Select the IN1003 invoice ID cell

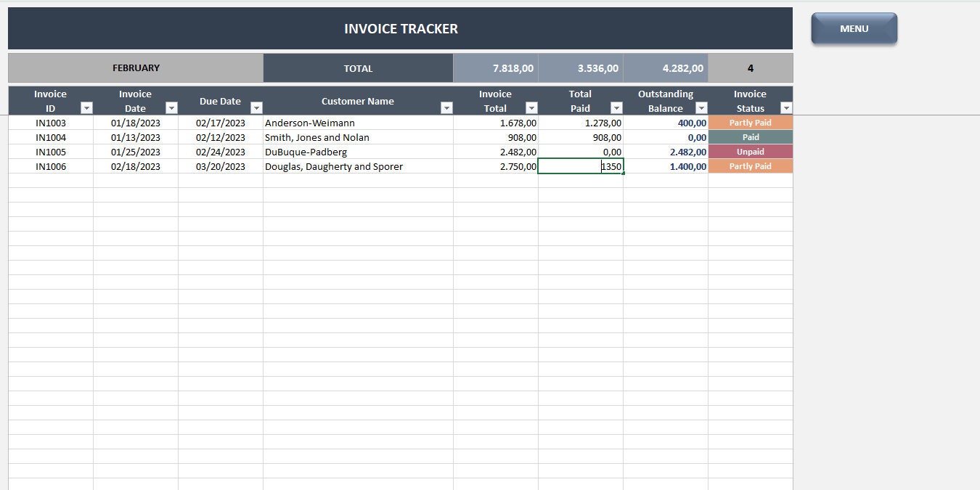(x=50, y=123)
